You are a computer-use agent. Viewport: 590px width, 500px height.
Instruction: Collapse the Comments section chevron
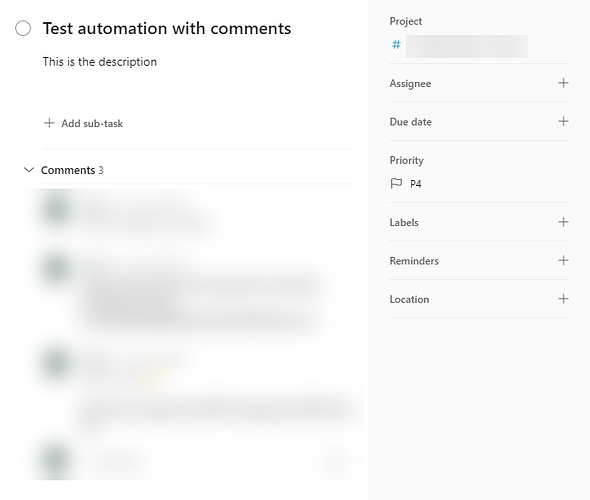29,170
